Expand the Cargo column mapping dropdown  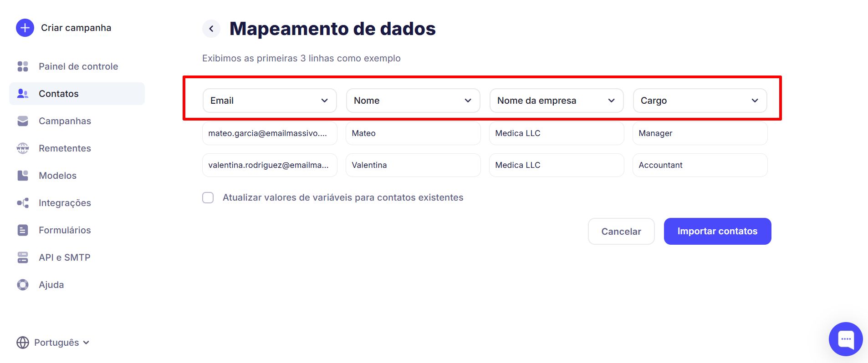pos(700,101)
